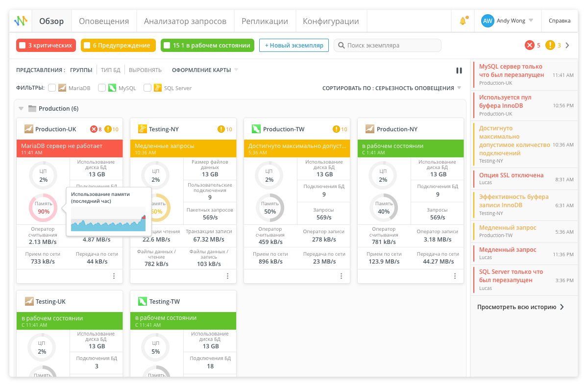Click Production-TW memory 50% gauge

click(x=270, y=207)
